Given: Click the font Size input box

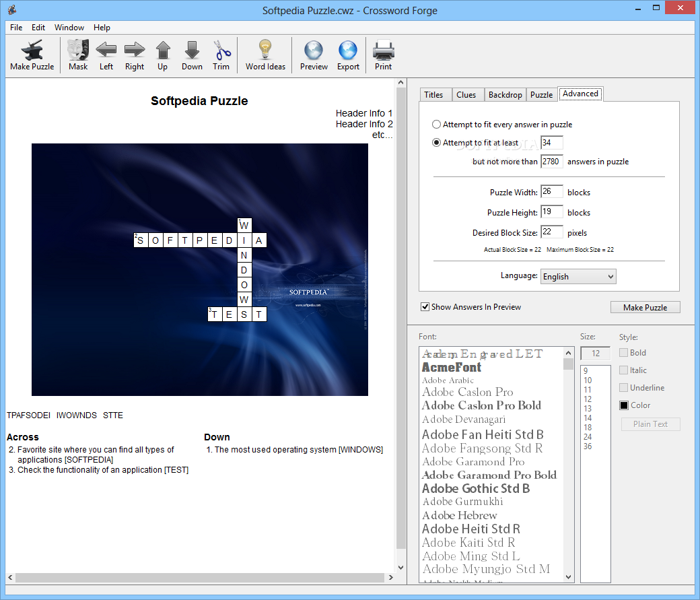Looking at the screenshot, I should coord(596,354).
